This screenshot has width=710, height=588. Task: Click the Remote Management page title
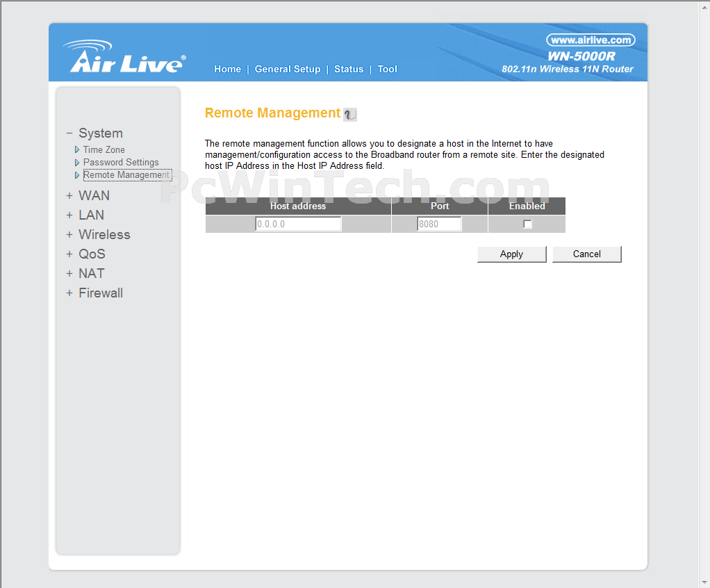click(272, 113)
